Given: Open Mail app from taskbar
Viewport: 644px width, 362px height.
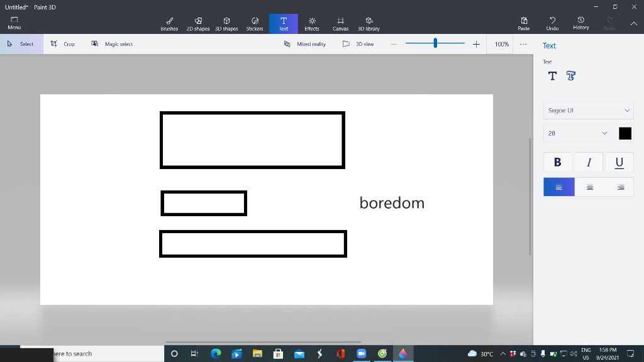Looking at the screenshot, I should pyautogui.click(x=299, y=353).
